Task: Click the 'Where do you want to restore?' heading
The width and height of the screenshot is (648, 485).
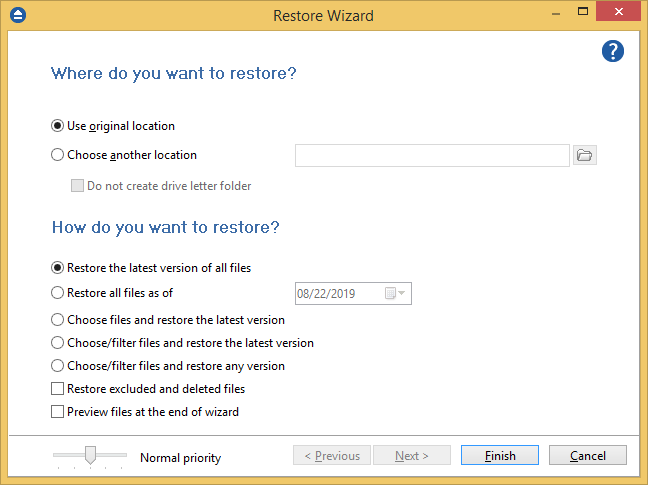Action: 174,73
